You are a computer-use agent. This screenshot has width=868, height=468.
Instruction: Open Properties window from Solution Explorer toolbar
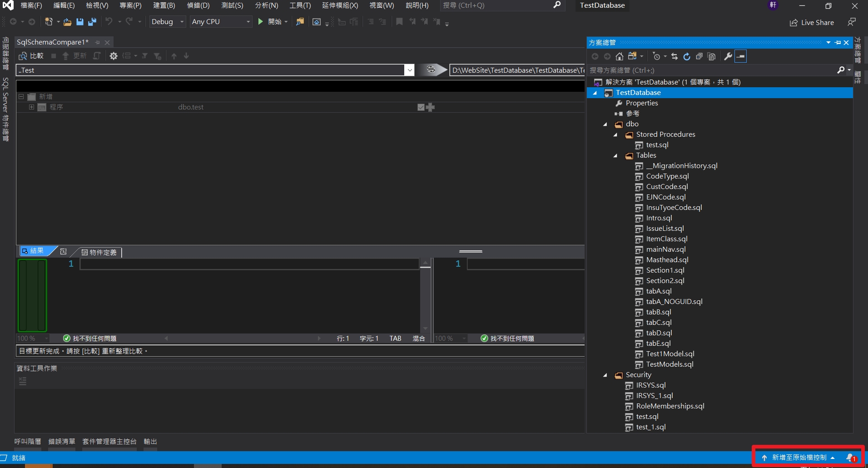(x=728, y=56)
